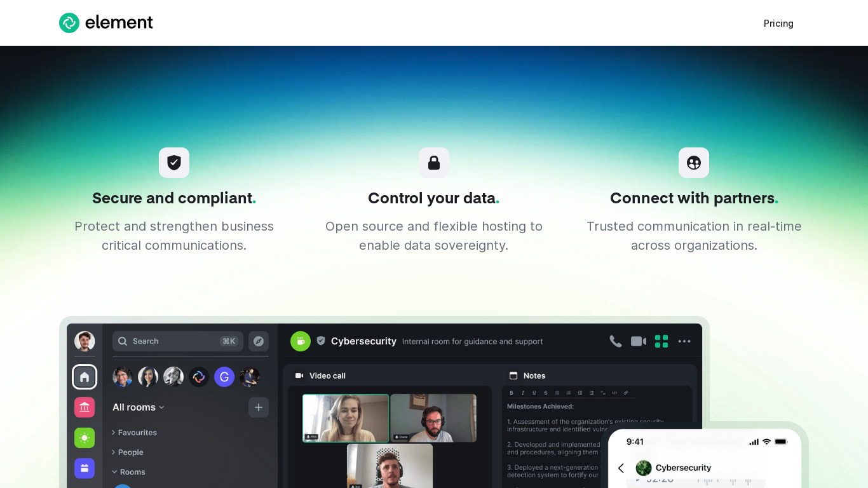This screenshot has width=868, height=488.
Task: Click the globe people icon above Connect with partners
Action: coord(694,163)
